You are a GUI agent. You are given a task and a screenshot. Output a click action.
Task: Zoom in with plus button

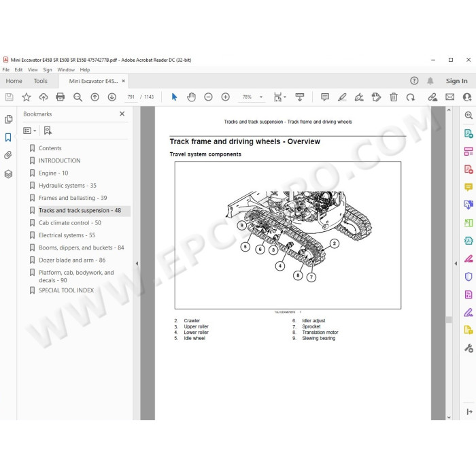click(225, 97)
